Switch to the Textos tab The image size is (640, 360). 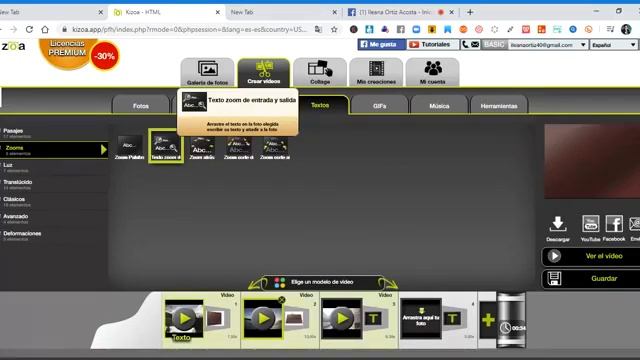click(x=320, y=105)
